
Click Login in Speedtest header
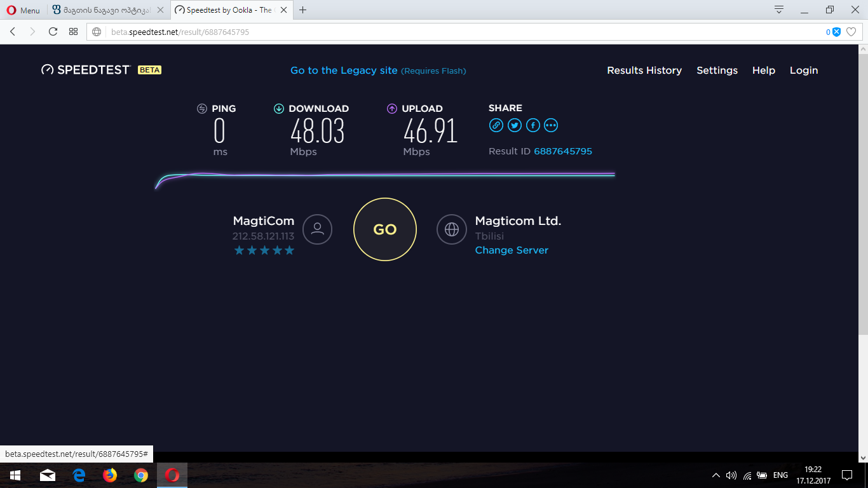pos(804,71)
